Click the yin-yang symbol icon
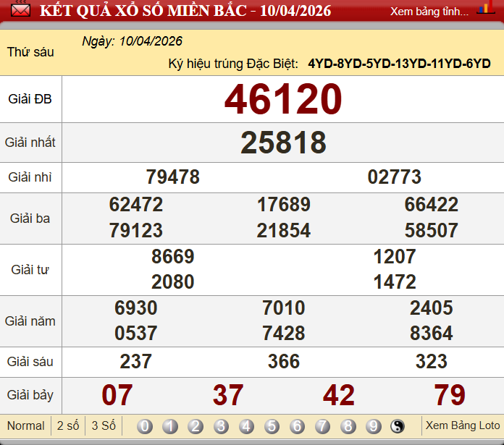Viewport: 504px width, 445px height. click(398, 426)
